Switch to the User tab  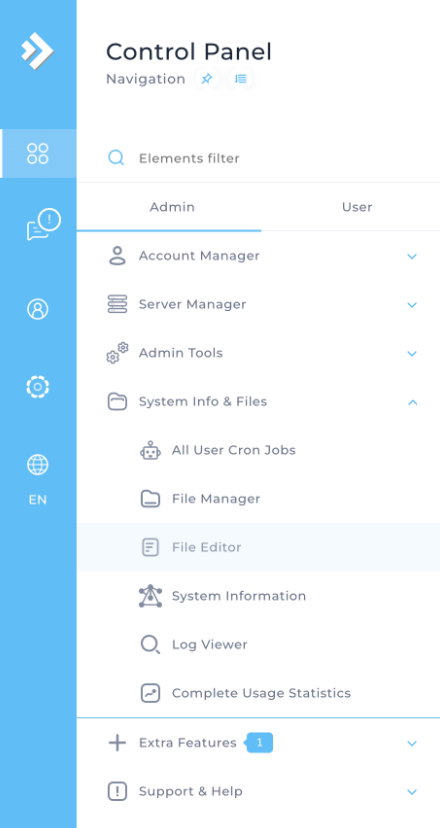pos(357,207)
